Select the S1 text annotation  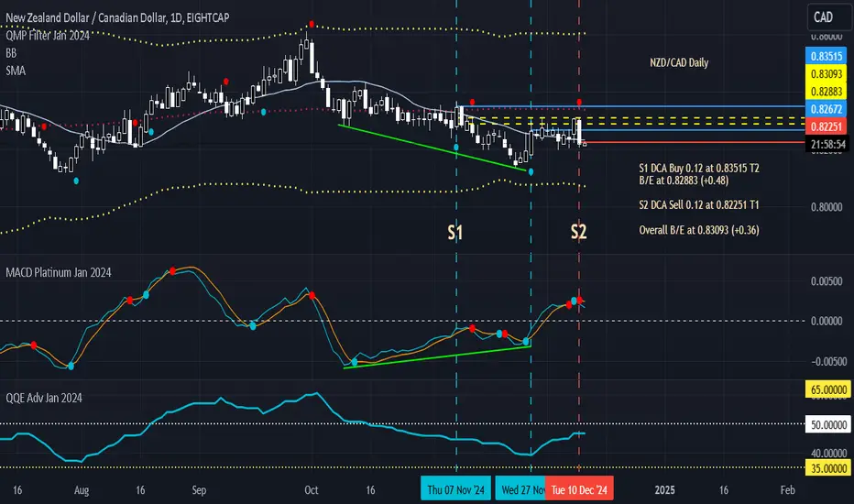(x=455, y=233)
